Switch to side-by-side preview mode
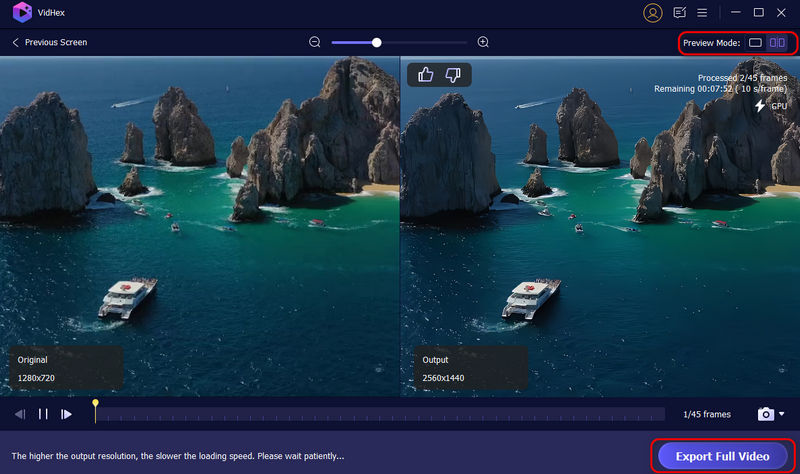The width and height of the screenshot is (800, 474). point(777,43)
